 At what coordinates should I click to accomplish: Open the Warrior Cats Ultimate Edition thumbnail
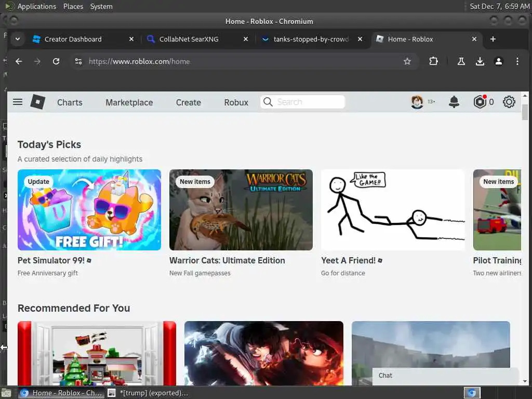click(241, 210)
